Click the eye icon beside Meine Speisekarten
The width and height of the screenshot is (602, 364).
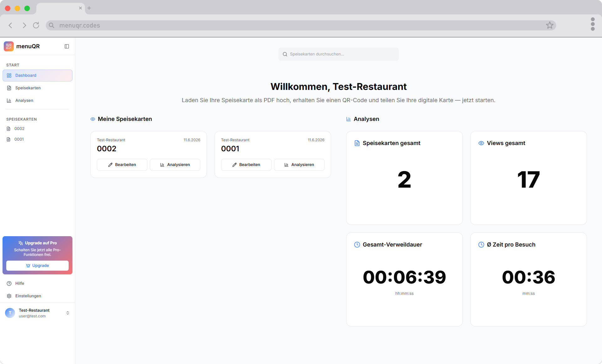93,119
